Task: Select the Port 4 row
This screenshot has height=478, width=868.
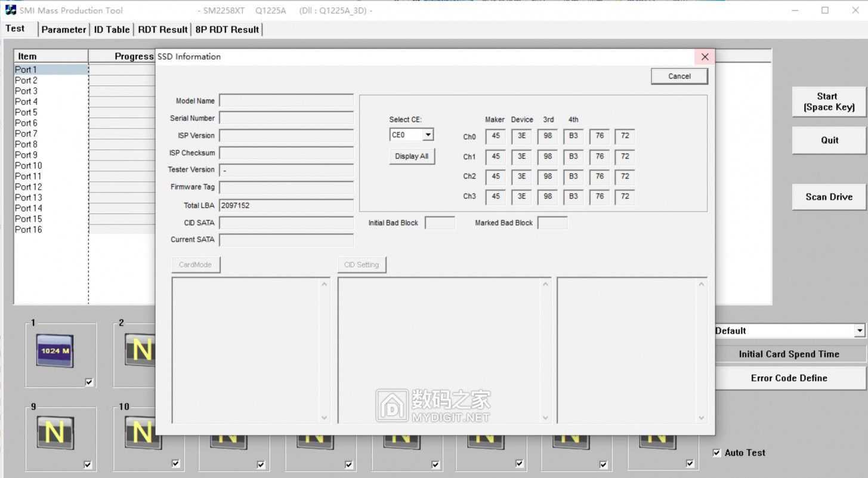Action: 51,102
